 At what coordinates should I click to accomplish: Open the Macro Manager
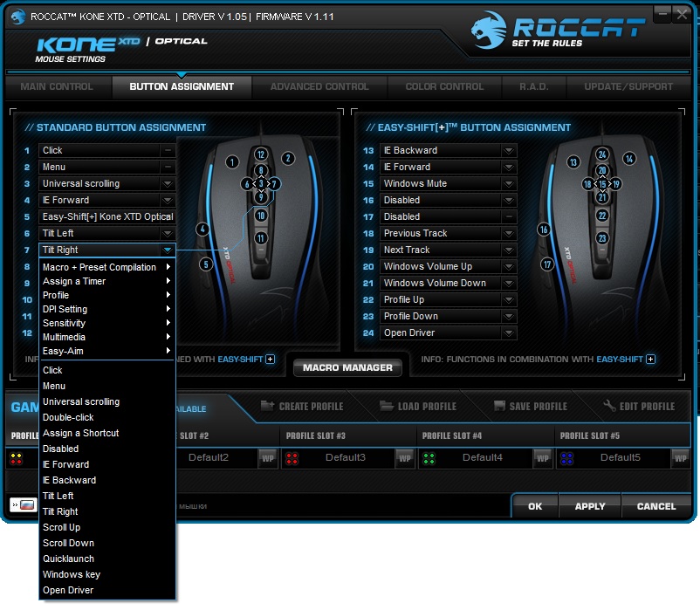tap(347, 367)
